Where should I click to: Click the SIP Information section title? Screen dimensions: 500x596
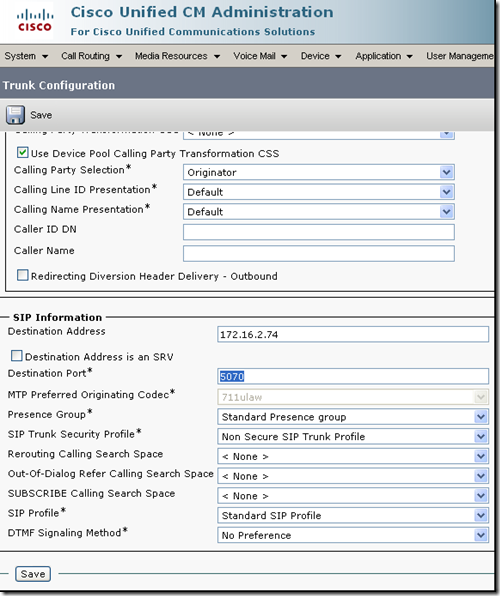point(57,317)
